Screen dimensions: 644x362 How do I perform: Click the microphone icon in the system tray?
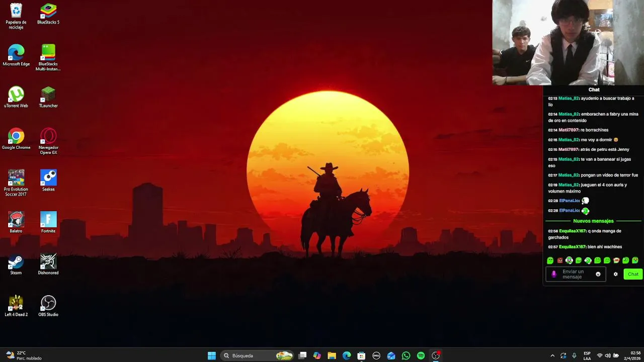coord(574,356)
